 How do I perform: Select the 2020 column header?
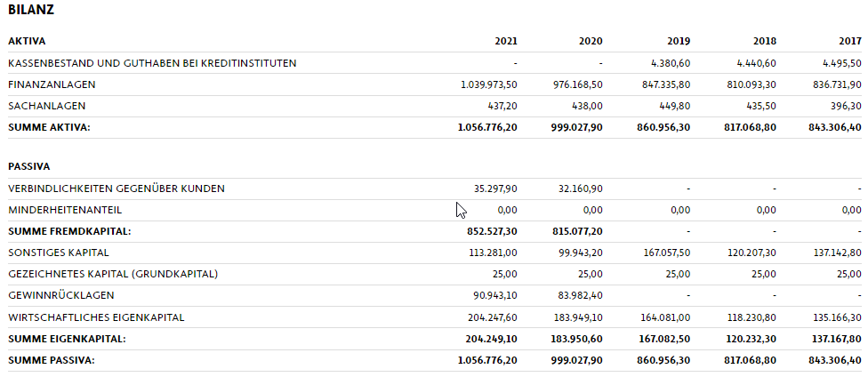tap(591, 41)
